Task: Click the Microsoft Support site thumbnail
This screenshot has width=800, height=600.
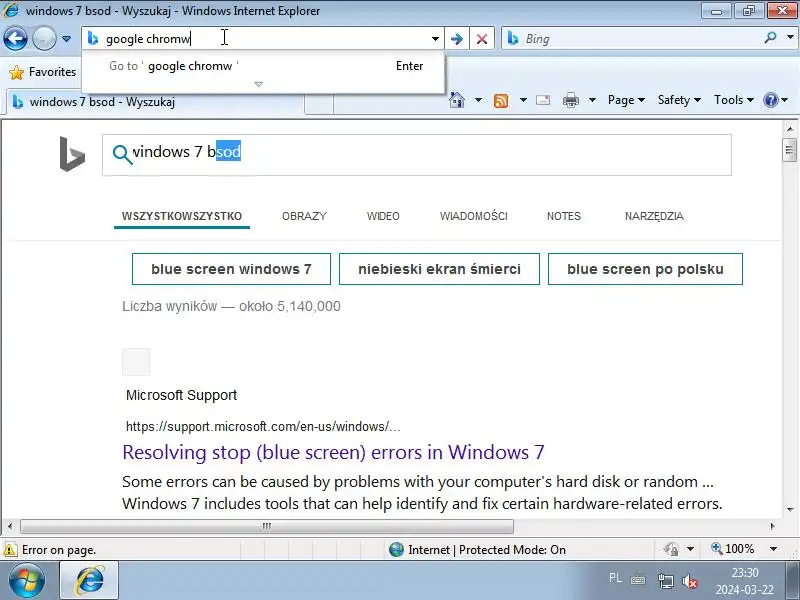Action: coord(136,362)
